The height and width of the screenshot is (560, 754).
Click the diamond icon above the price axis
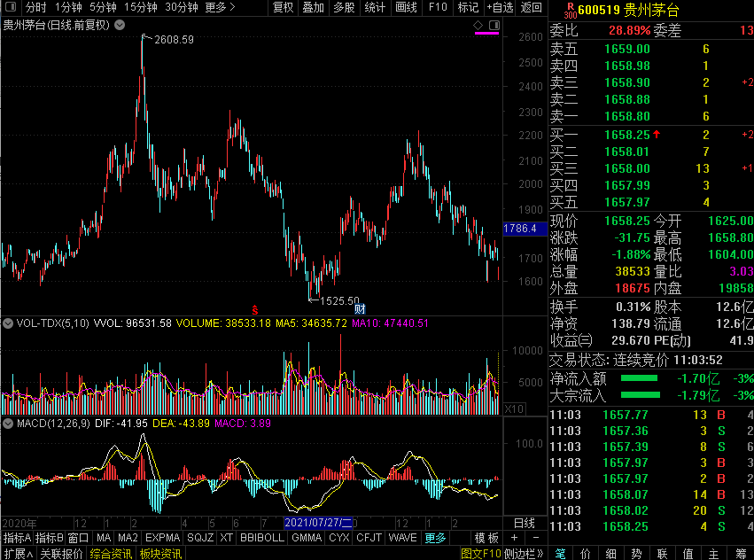click(478, 25)
